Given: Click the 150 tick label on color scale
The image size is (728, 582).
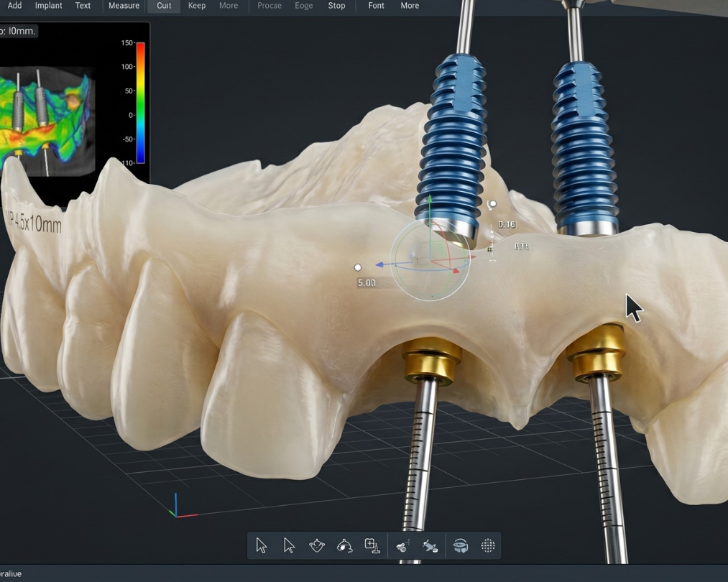Looking at the screenshot, I should (x=127, y=42).
